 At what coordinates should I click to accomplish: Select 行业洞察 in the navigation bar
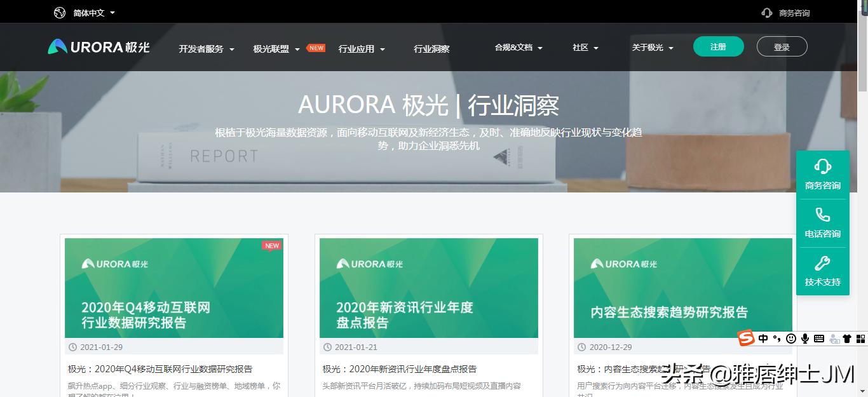[x=431, y=47]
